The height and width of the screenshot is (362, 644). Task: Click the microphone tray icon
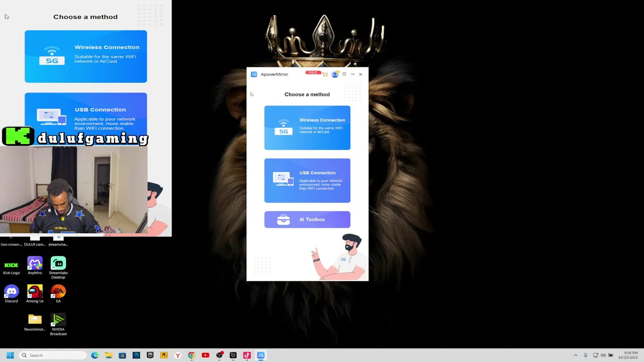pyautogui.click(x=586, y=355)
